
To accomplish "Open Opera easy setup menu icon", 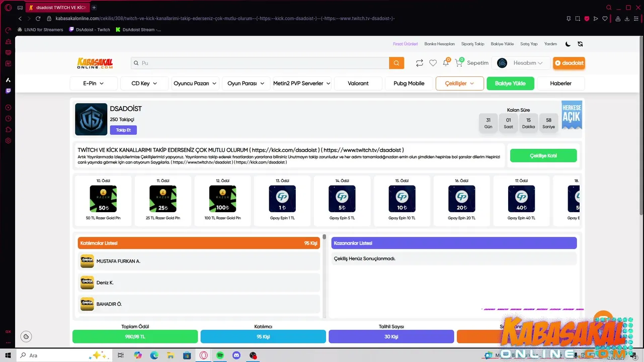I will [x=636, y=19].
